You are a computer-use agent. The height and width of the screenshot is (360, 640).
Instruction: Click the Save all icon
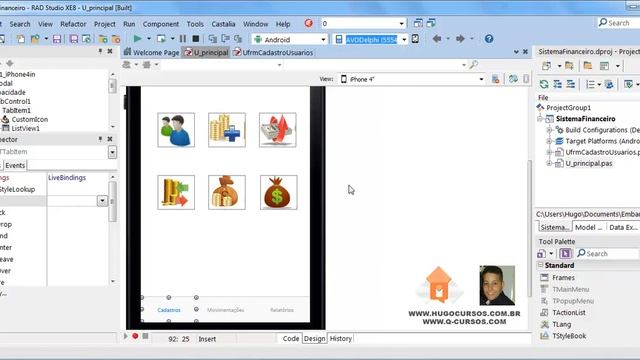click(74, 39)
